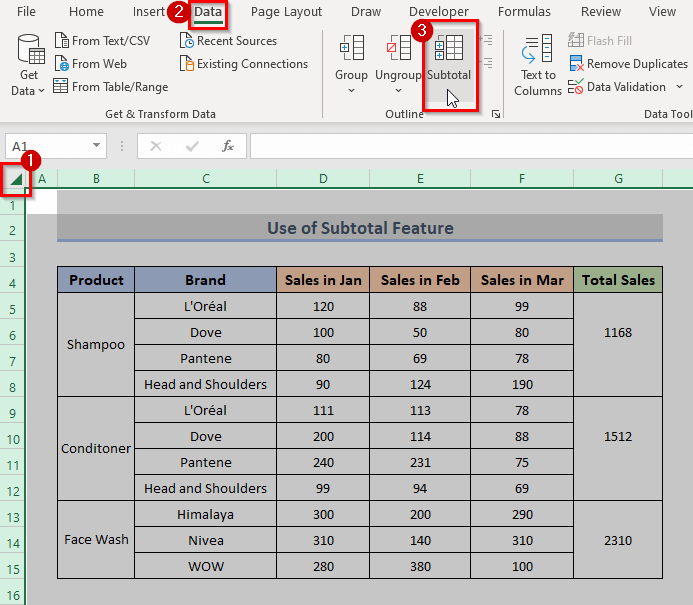Click the 'Sales in Jan' header cell
Screen dimensions: 693x605
coord(323,280)
